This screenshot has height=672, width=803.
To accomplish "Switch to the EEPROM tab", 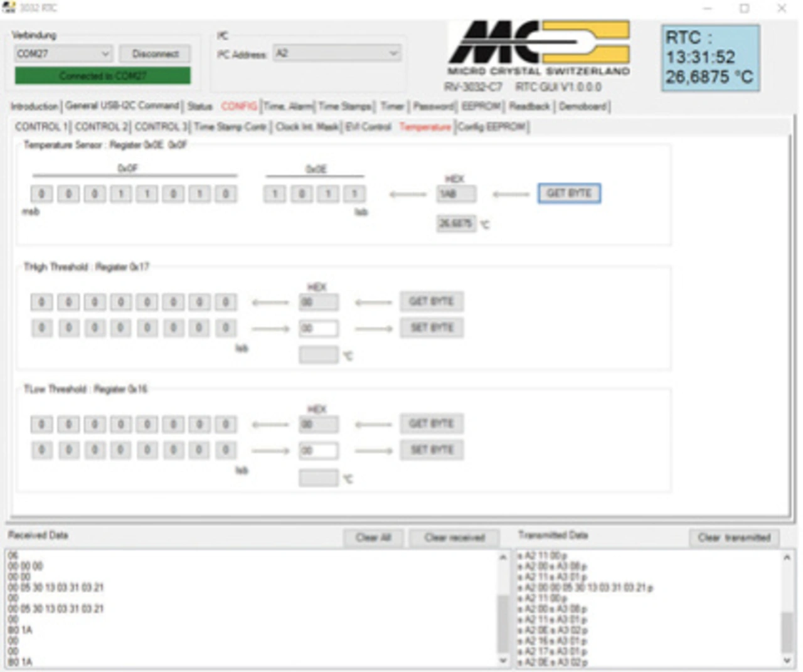I will pyautogui.click(x=481, y=107).
